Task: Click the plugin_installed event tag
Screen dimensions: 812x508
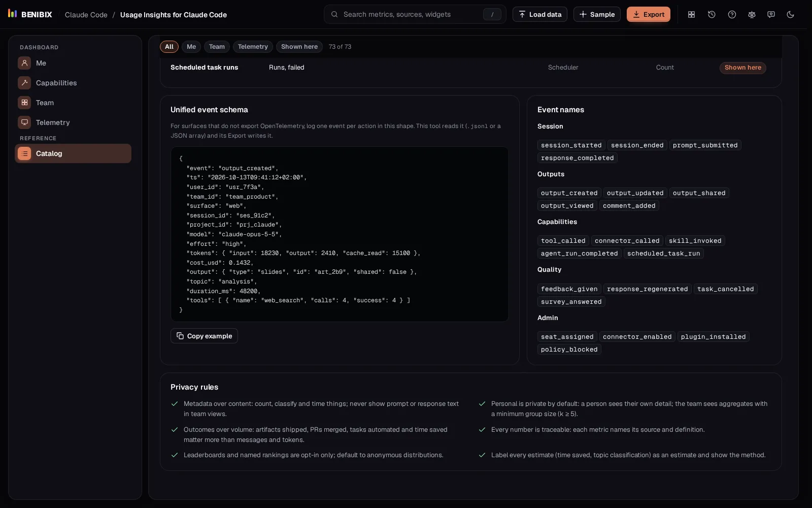Action: (714, 337)
